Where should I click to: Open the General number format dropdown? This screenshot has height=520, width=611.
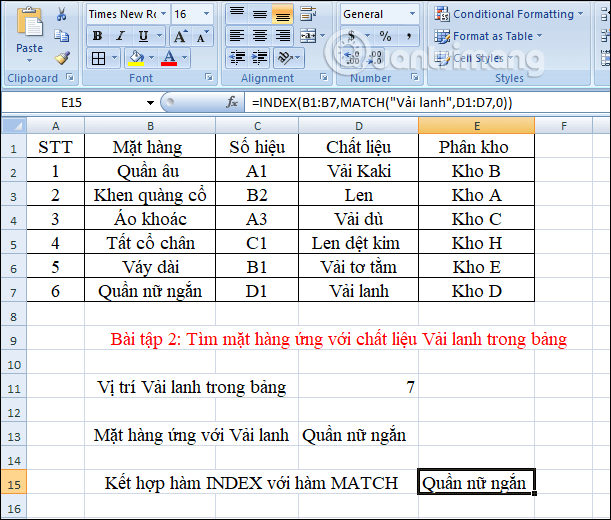tap(412, 14)
